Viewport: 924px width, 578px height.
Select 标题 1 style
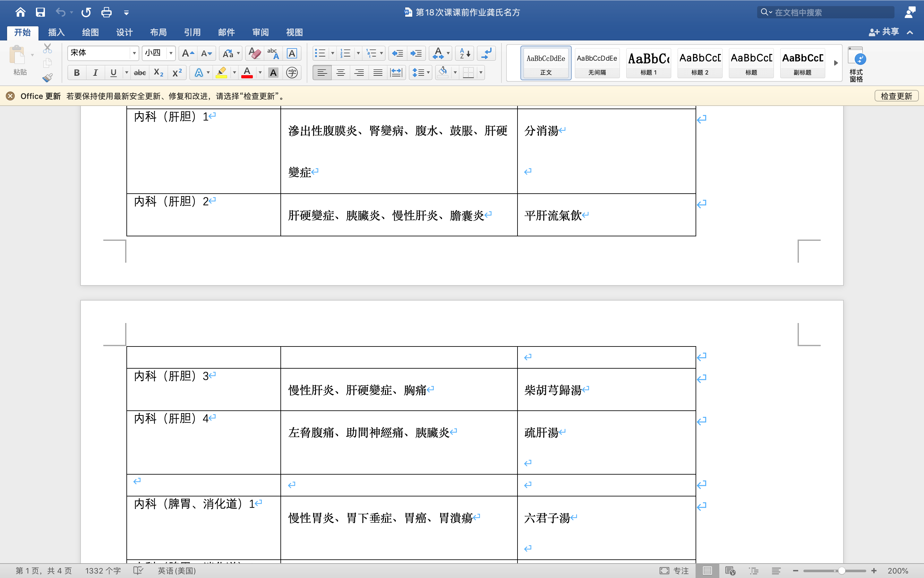pyautogui.click(x=648, y=63)
